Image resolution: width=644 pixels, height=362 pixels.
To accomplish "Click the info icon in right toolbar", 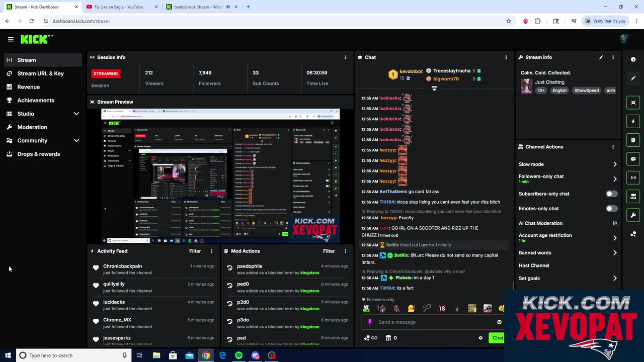I will pyautogui.click(x=633, y=59).
